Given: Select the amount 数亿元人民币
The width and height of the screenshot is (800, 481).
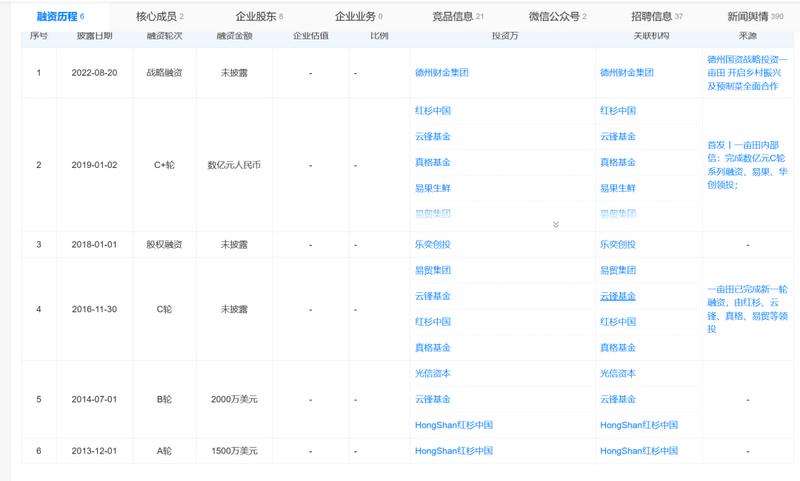Looking at the screenshot, I should point(234,165).
